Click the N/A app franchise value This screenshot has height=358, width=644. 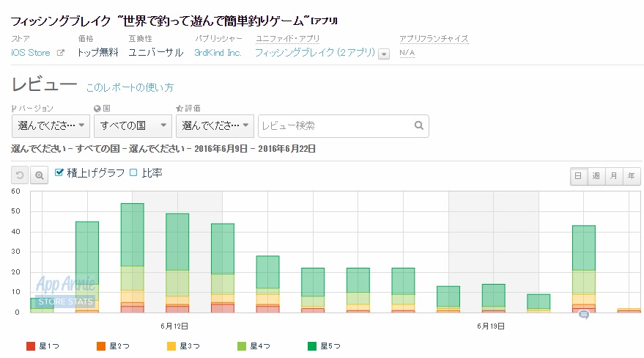(x=407, y=53)
